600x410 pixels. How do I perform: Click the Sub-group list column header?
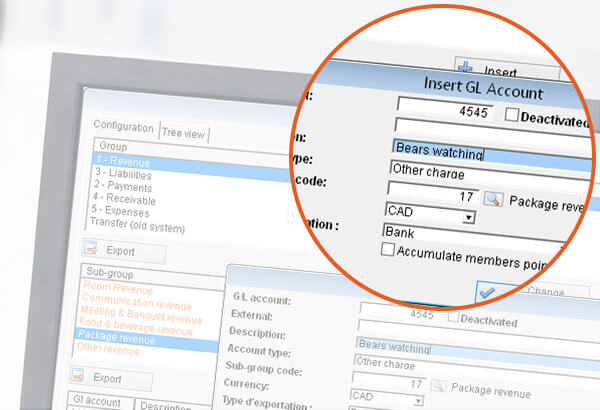pos(153,276)
